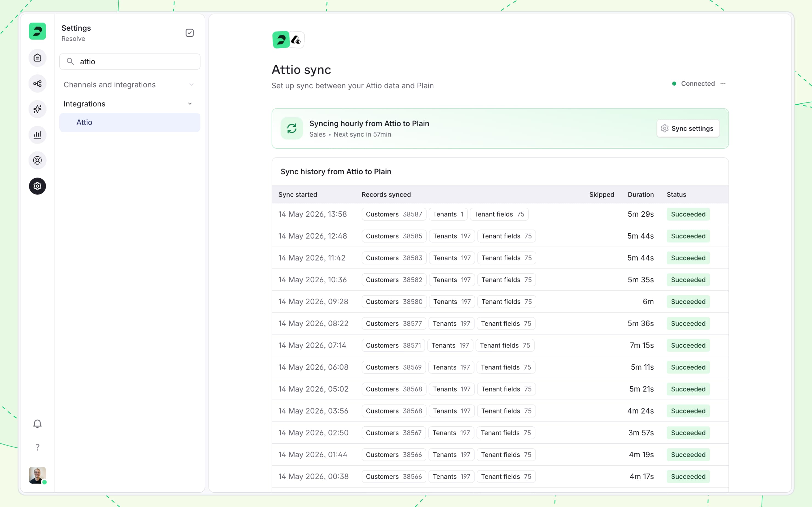Viewport: 812px width, 507px height.
Task: Click the 4m 24s duration value
Action: [x=641, y=411]
